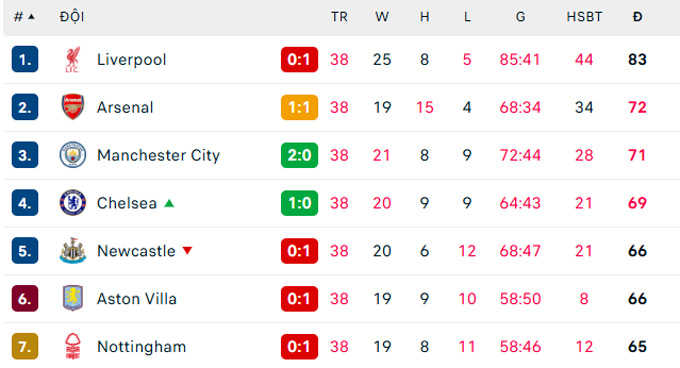
Task: Click the Manchester City club crest
Action: 72,155
